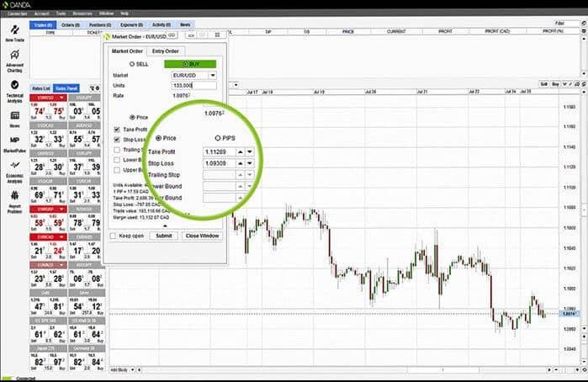Click the OANDA logo in the title bar
Screen dimensions: 588x382
coord(16,5)
